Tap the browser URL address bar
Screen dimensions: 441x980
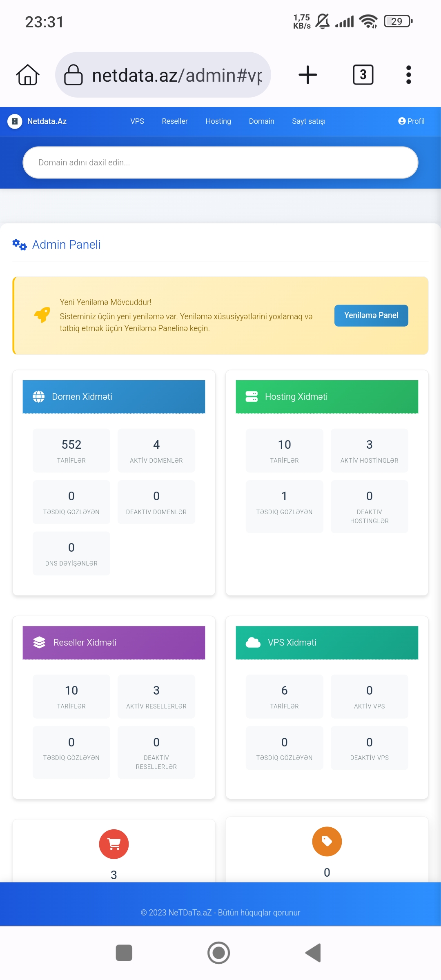tap(163, 75)
